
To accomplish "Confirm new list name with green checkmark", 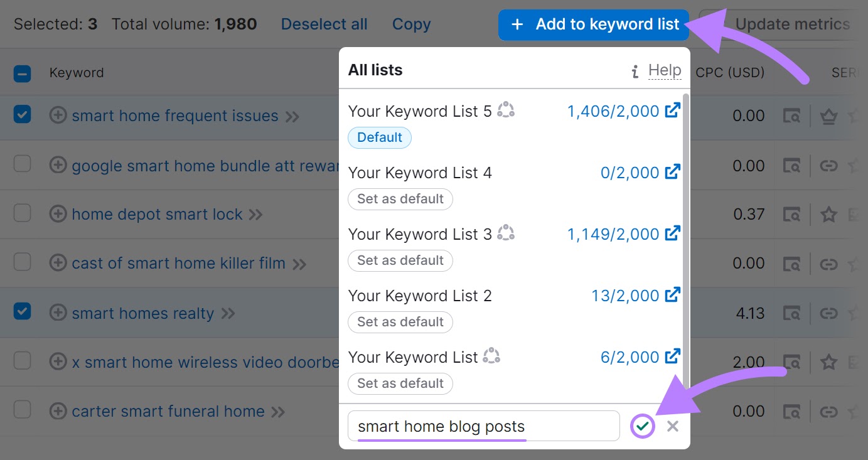I will tap(643, 426).
